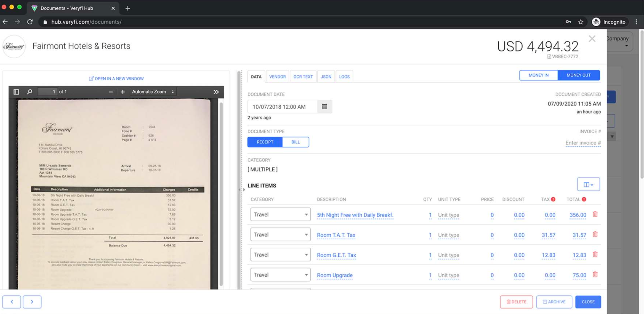This screenshot has width=644, height=314.
Task: Click the PDF page number field
Action: click(47, 92)
